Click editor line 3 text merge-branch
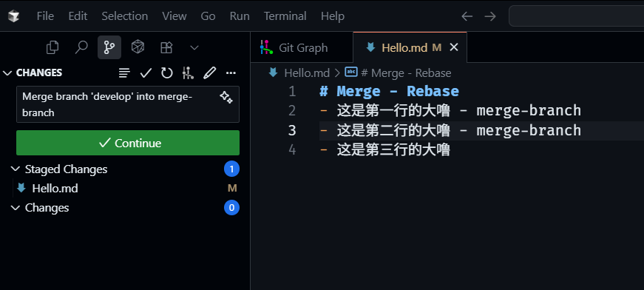This screenshot has width=644, height=290. click(x=529, y=131)
